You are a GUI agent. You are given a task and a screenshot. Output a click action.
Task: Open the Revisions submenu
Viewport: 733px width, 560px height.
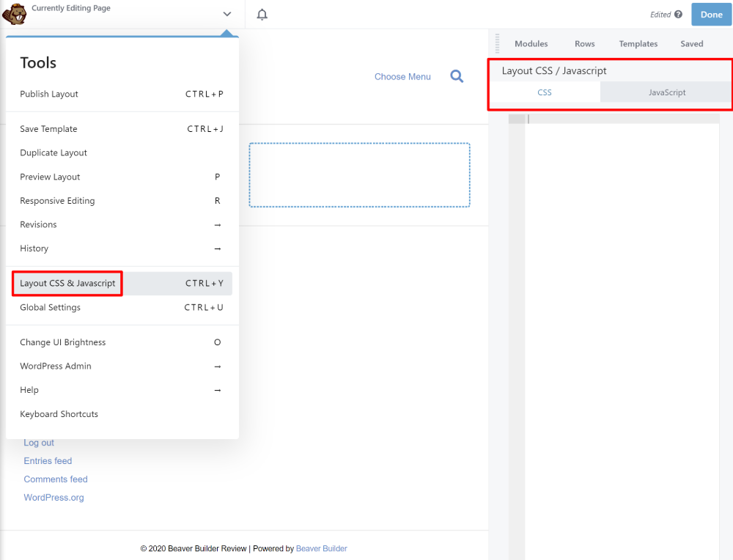tap(122, 224)
